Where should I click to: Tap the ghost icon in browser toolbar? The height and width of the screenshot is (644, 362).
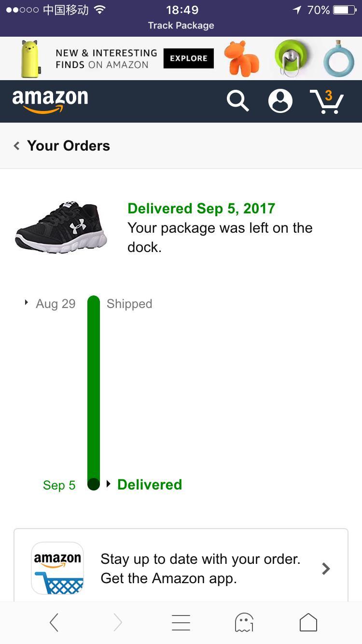click(244, 623)
